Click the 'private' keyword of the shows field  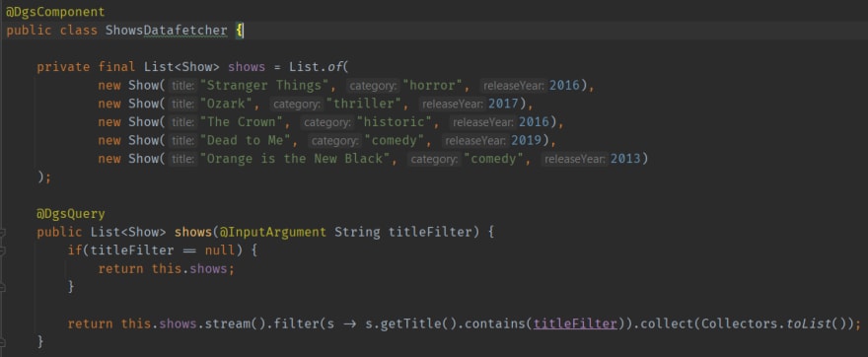coord(63,67)
